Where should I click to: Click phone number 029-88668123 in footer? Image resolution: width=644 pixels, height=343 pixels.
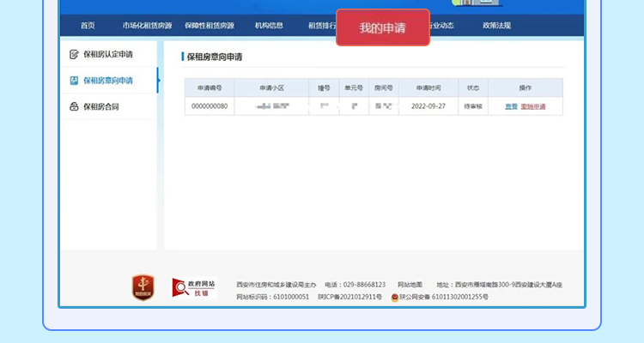[364, 285]
